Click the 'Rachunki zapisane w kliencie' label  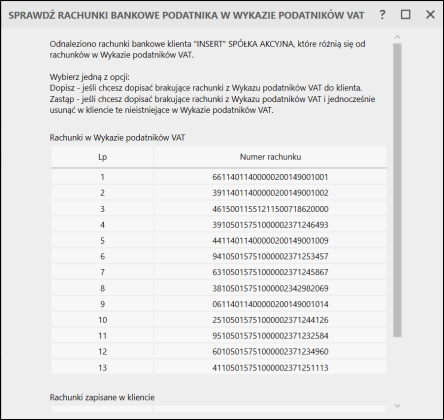tap(102, 397)
